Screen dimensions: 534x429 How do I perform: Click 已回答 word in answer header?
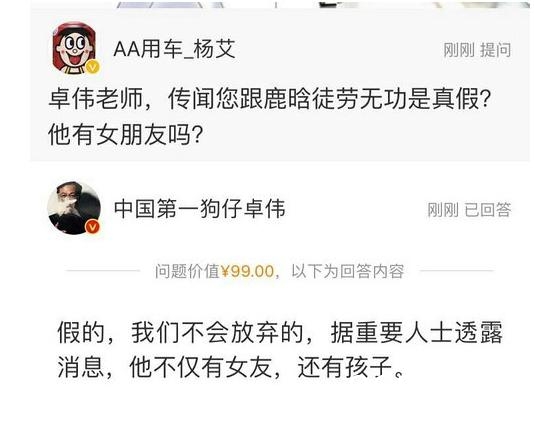click(x=488, y=210)
